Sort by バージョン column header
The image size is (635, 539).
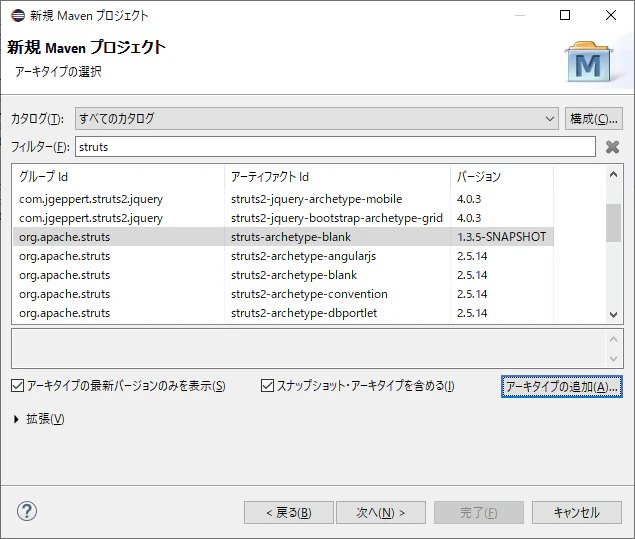pos(502,177)
